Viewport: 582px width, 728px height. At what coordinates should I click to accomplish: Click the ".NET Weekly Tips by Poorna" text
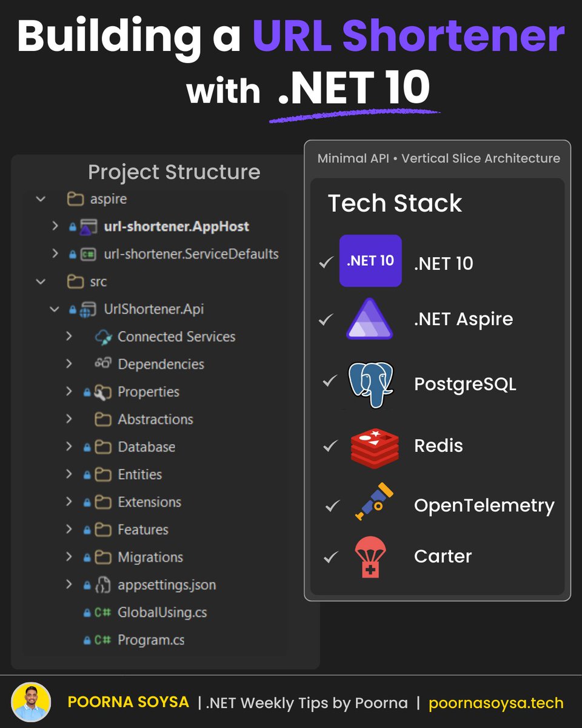(307, 703)
